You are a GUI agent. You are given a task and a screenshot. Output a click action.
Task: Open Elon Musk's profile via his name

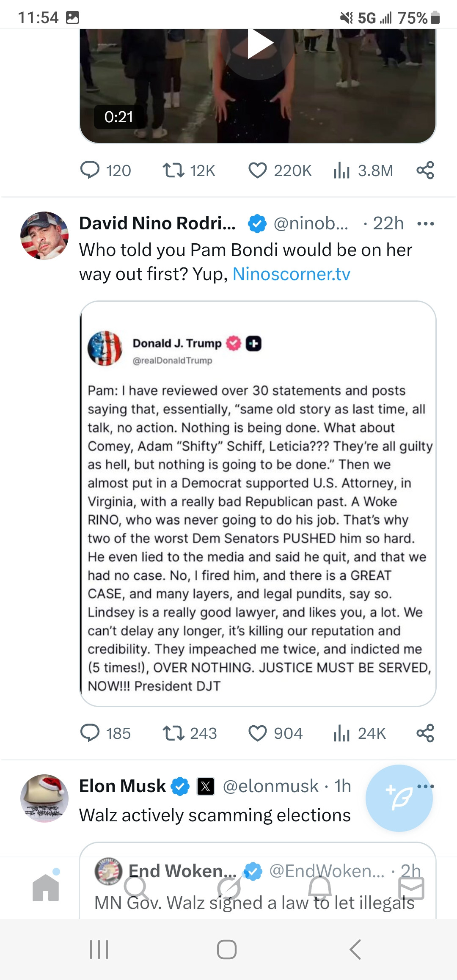click(x=123, y=786)
